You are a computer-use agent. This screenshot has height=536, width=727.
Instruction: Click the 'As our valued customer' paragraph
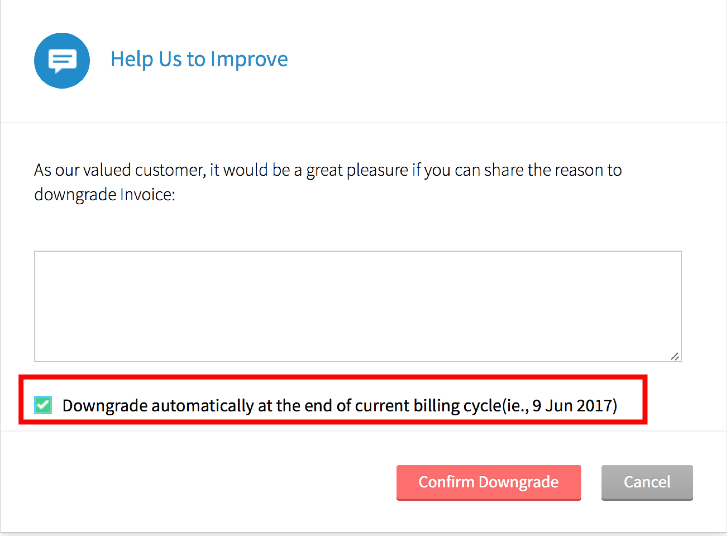coord(327,170)
